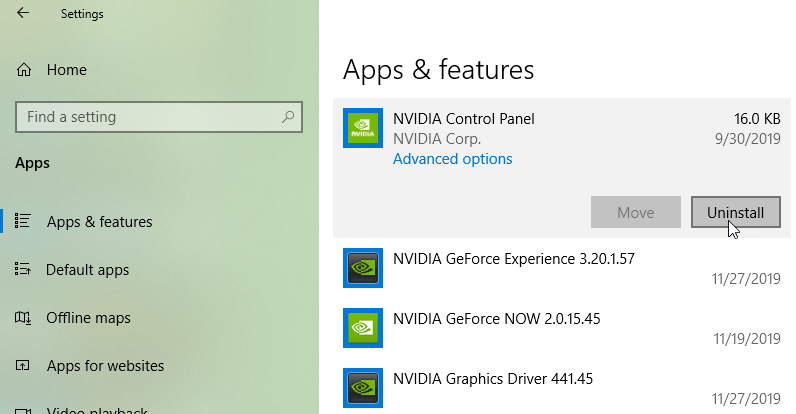Click the NVIDIA GeForce NOW icon
The width and height of the screenshot is (796, 414).
(363, 328)
